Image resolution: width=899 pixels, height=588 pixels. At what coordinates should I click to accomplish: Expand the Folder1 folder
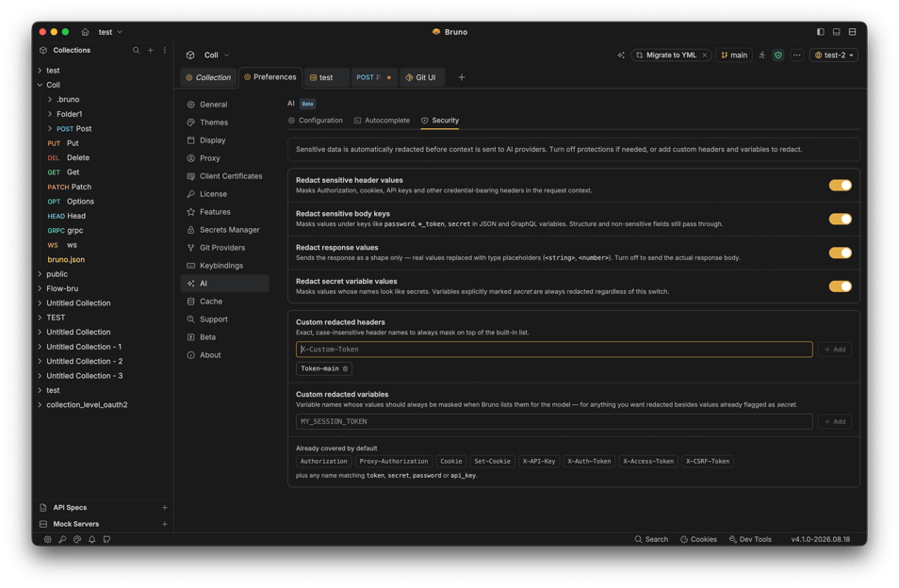[x=50, y=114]
